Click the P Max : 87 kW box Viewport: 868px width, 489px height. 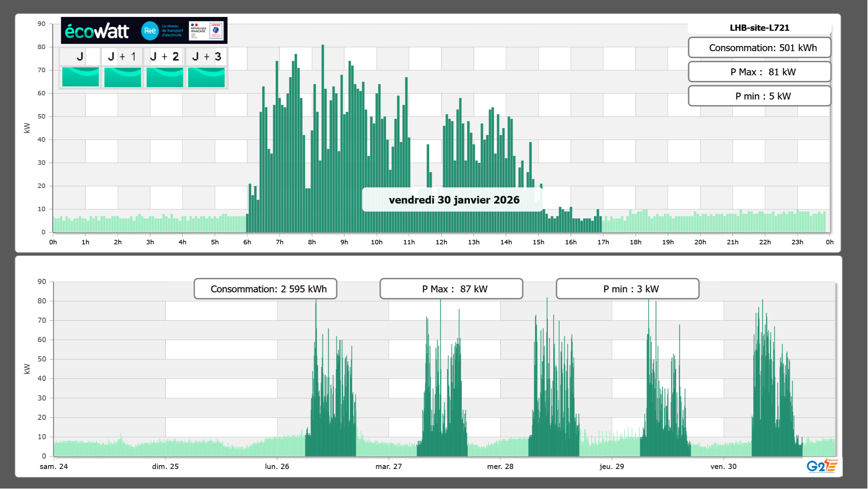451,289
